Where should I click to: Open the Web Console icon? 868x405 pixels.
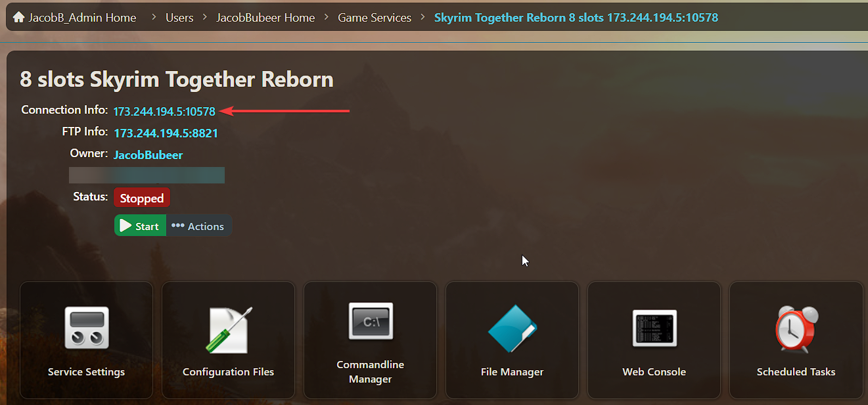pyautogui.click(x=654, y=329)
